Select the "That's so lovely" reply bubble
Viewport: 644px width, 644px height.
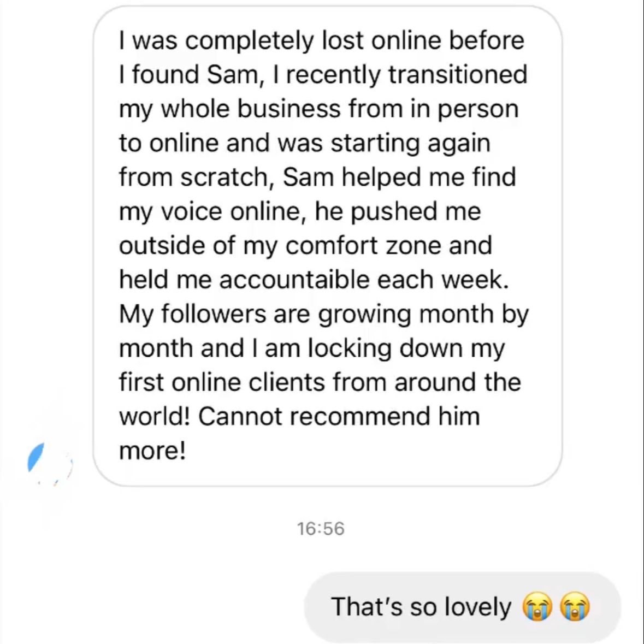click(462, 607)
